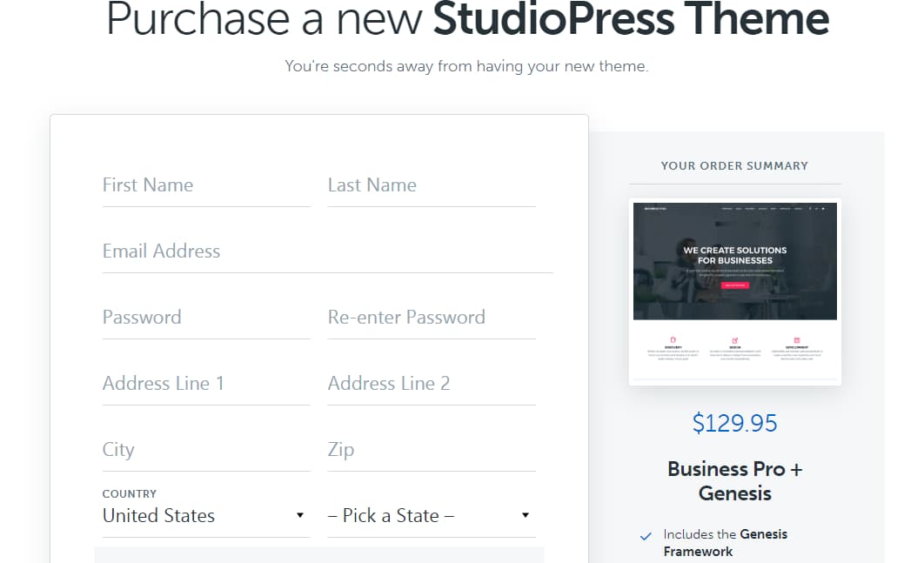This screenshot has height=563, width=924.
Task: Select the Email Address field
Action: [x=328, y=251]
